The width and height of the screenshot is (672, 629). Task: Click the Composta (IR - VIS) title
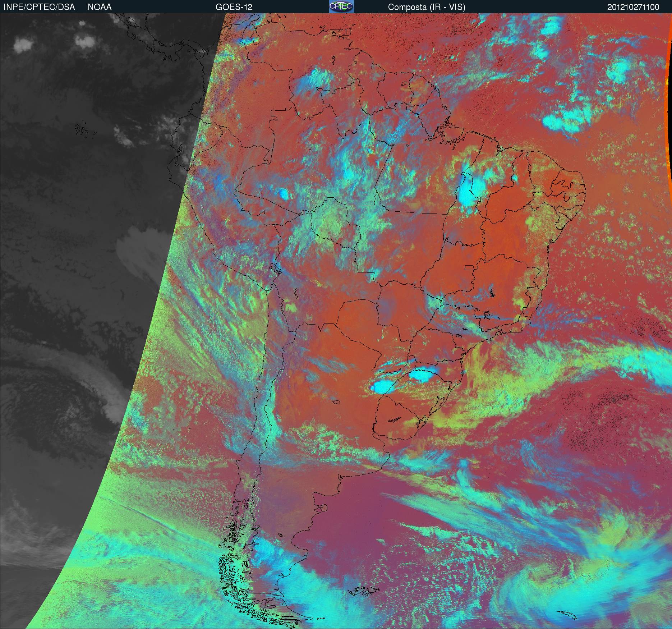(x=427, y=7)
